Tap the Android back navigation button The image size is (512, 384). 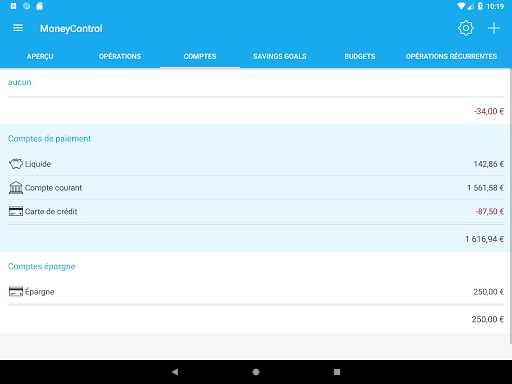(x=175, y=372)
